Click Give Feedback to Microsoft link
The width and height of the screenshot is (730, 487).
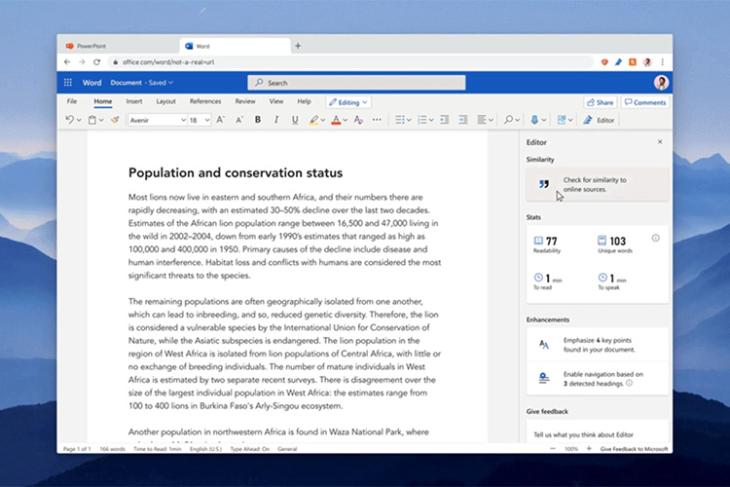click(x=634, y=449)
